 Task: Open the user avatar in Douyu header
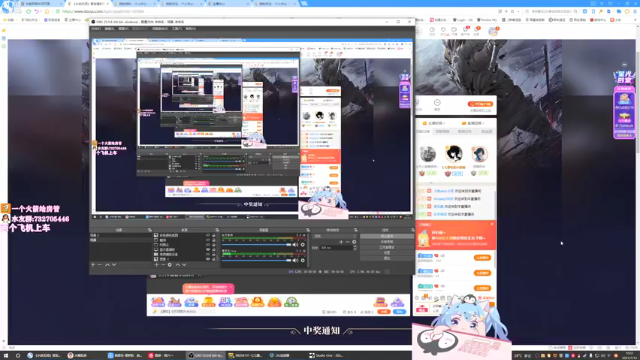coord(493,31)
